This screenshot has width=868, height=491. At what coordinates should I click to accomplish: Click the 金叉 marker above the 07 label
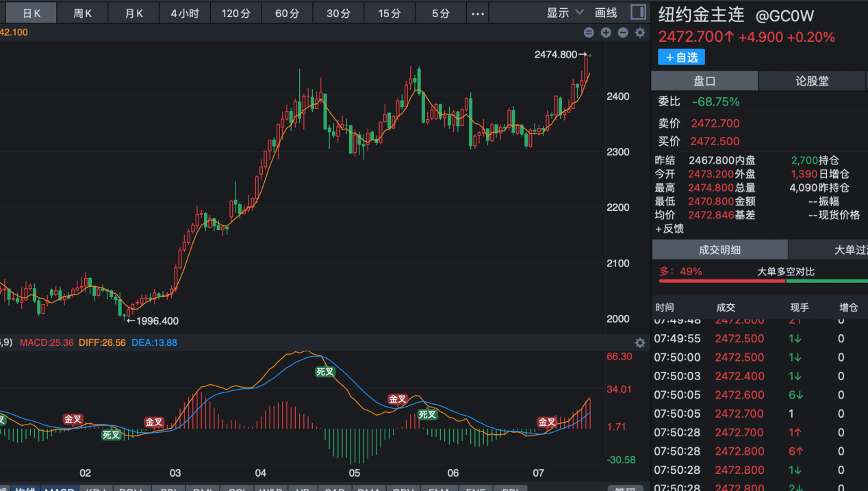547,422
